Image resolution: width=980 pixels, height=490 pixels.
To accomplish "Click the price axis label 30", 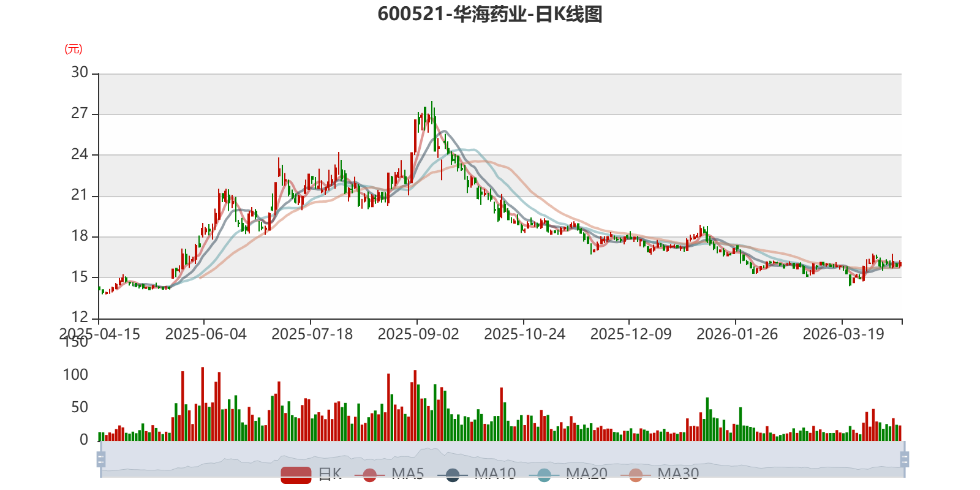I will click(80, 72).
